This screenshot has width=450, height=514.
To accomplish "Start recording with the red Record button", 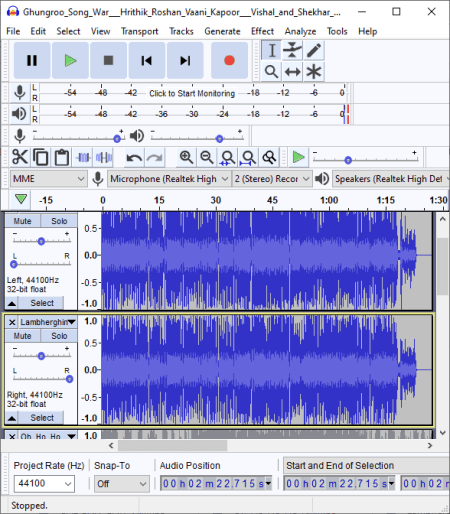I will pos(229,60).
